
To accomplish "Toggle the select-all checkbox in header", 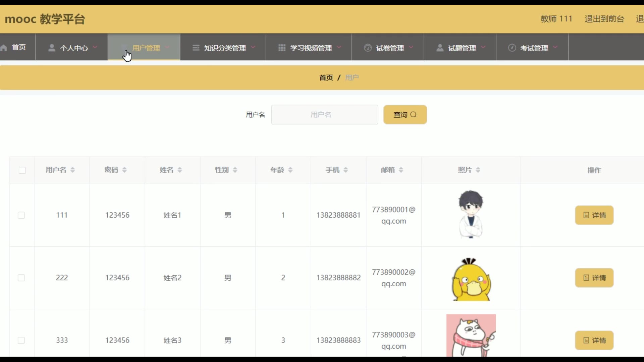I will click(22, 170).
